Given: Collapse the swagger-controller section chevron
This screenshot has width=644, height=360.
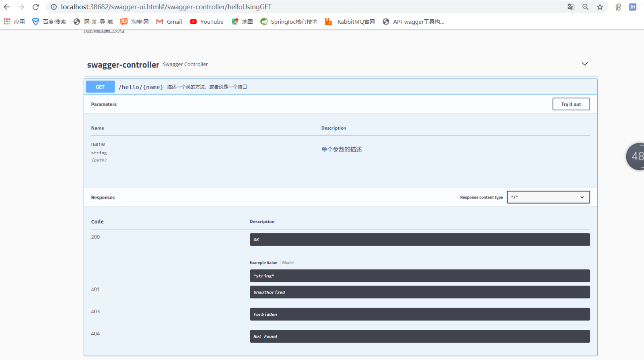Looking at the screenshot, I should tap(584, 64).
